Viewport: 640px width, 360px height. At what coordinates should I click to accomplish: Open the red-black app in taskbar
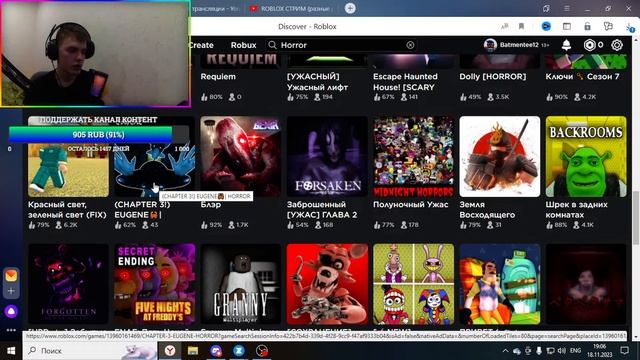tap(262, 351)
